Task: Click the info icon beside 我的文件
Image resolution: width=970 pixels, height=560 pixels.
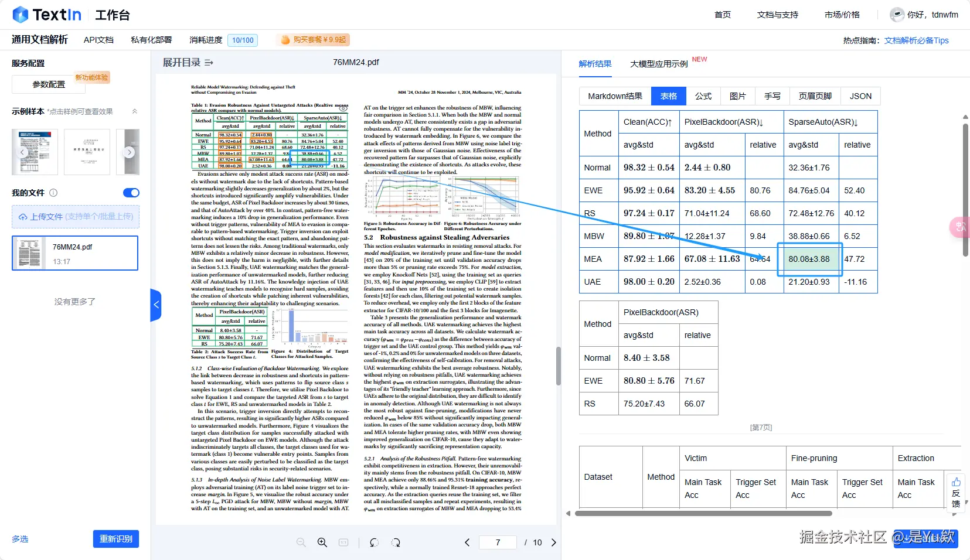Action: [x=53, y=193]
